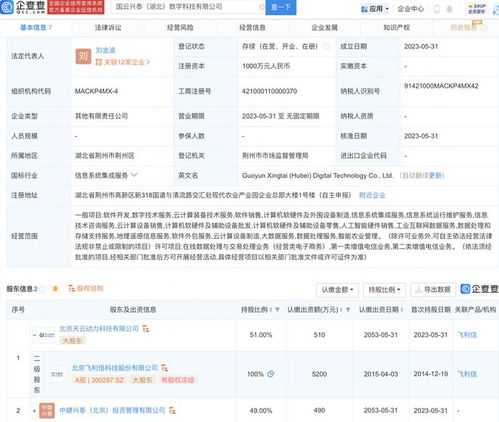The height and width of the screenshot is (422, 499).
Task: Switch to the 历史信息 tab
Action: tap(464, 28)
